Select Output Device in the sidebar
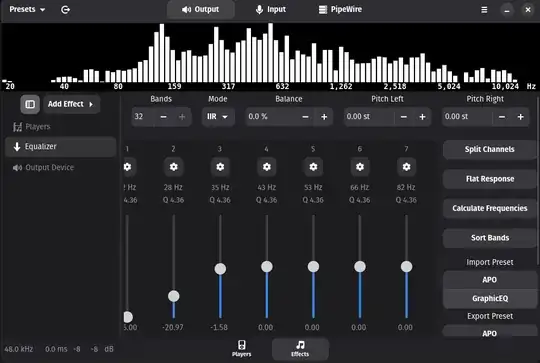 pos(60,168)
